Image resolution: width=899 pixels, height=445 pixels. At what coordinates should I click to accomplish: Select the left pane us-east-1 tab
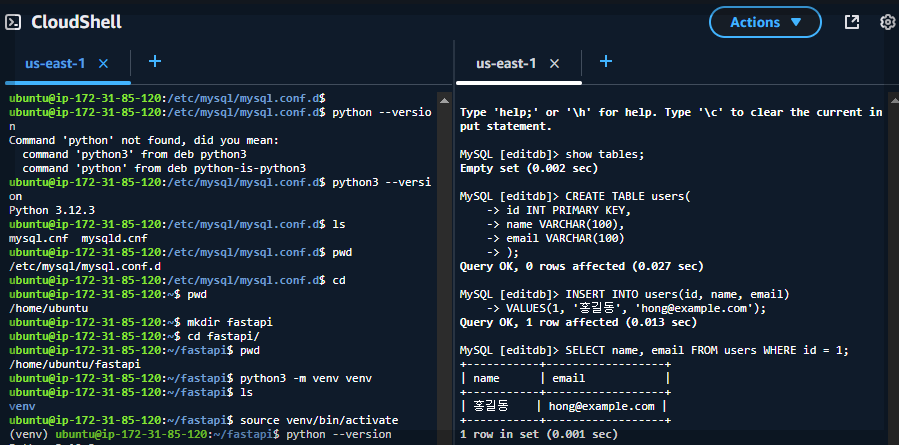pos(55,63)
